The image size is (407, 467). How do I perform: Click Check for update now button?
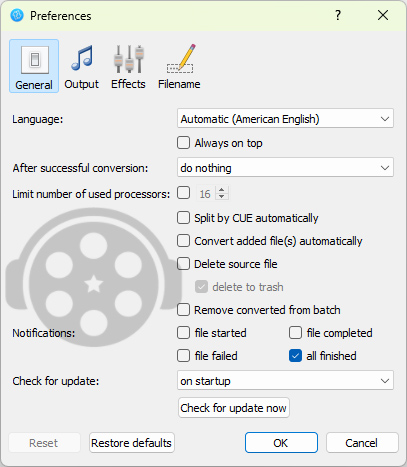[x=234, y=408]
